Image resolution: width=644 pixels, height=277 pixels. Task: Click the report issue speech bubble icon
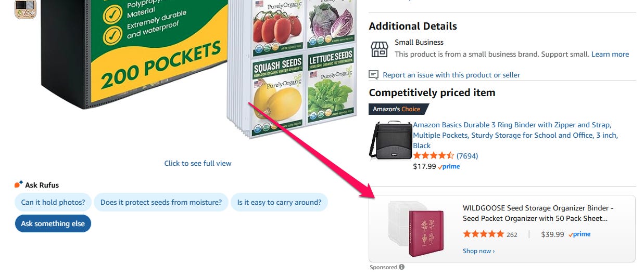click(x=374, y=75)
